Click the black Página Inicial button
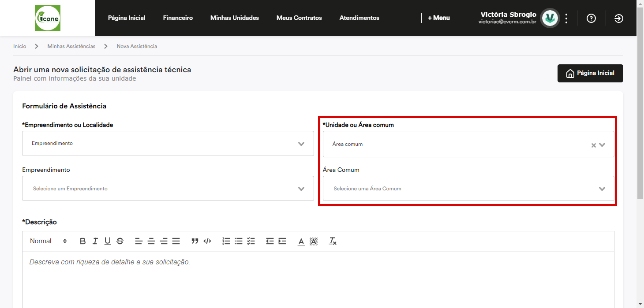Image resolution: width=644 pixels, height=308 pixels. coord(590,73)
